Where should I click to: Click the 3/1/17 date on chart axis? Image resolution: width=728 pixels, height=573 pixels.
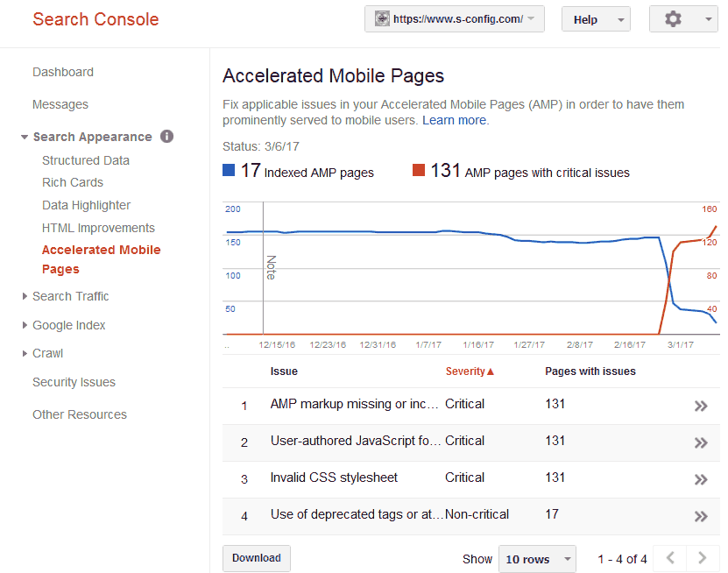[680, 345]
